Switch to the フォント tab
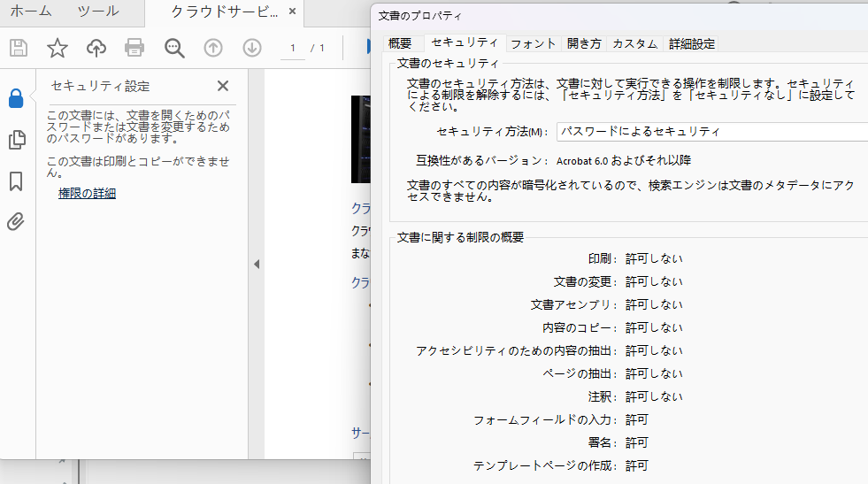This screenshot has width=868, height=484. point(533,43)
